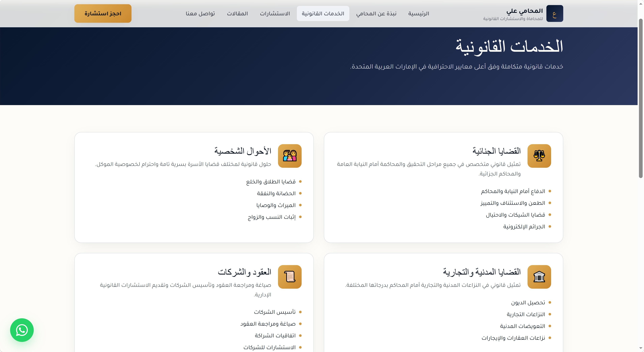
Task: Open المقالات nav item
Action: (237, 13)
